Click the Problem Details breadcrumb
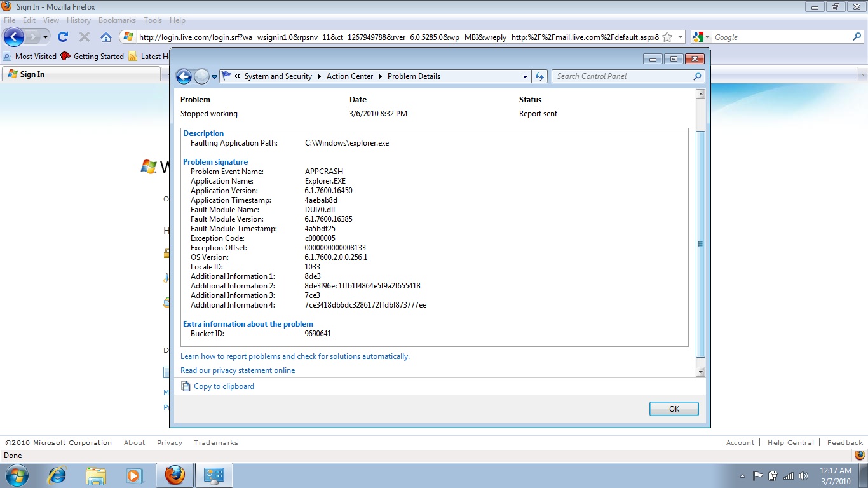This screenshot has height=488, width=868. [414, 76]
